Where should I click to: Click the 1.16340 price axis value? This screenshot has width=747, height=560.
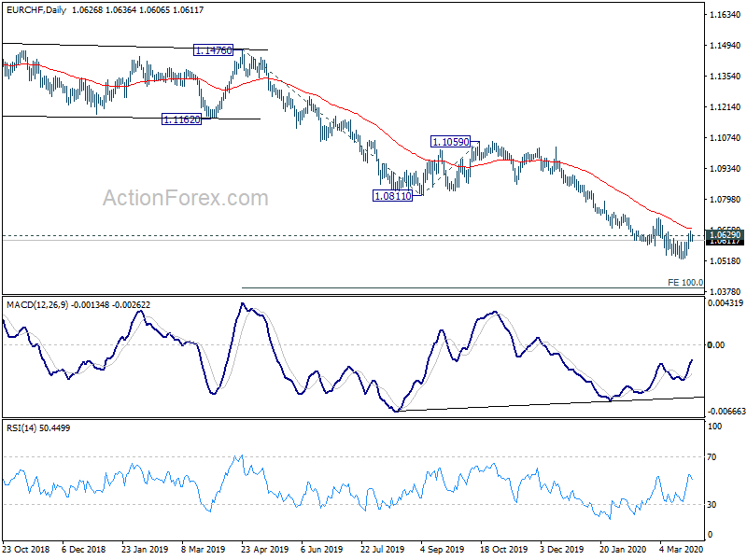(x=726, y=15)
